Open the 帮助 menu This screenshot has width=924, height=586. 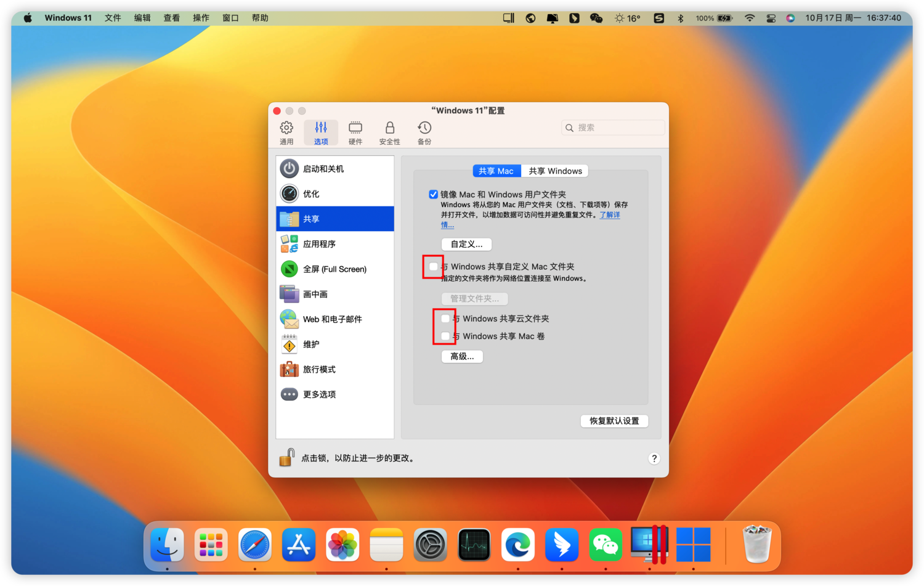[x=260, y=18]
